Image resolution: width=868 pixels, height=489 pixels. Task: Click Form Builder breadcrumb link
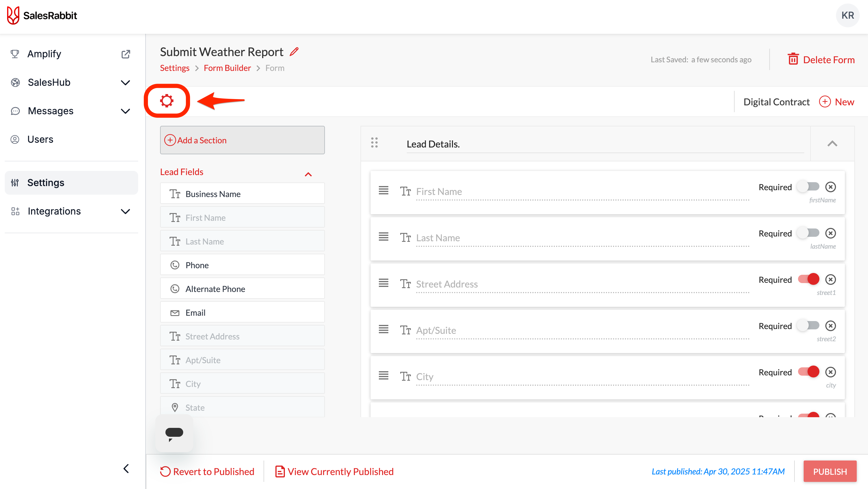227,68
